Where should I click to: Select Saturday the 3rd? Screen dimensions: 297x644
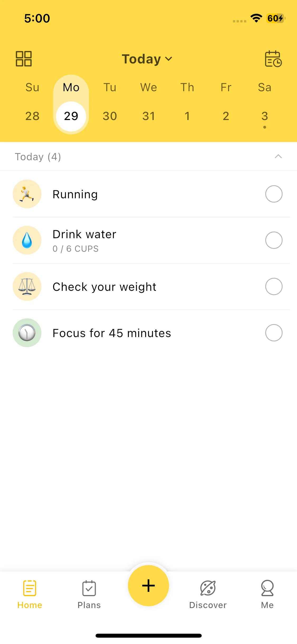coord(265,116)
